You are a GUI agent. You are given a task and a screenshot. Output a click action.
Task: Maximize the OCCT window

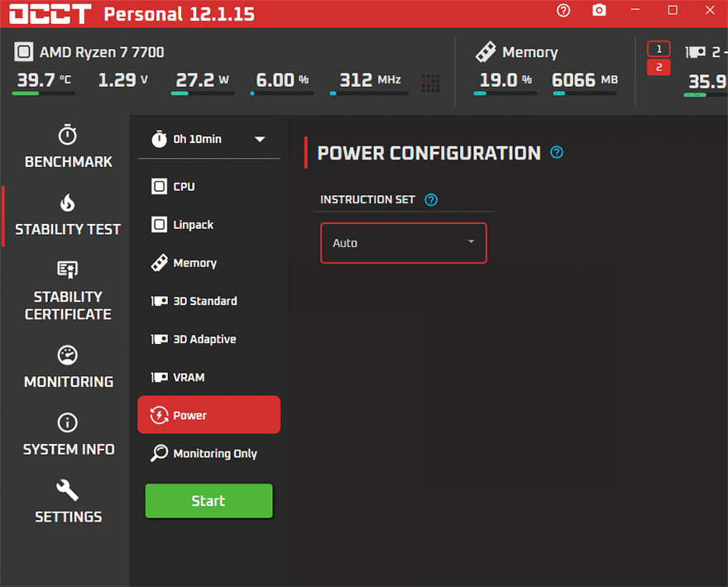tap(673, 10)
